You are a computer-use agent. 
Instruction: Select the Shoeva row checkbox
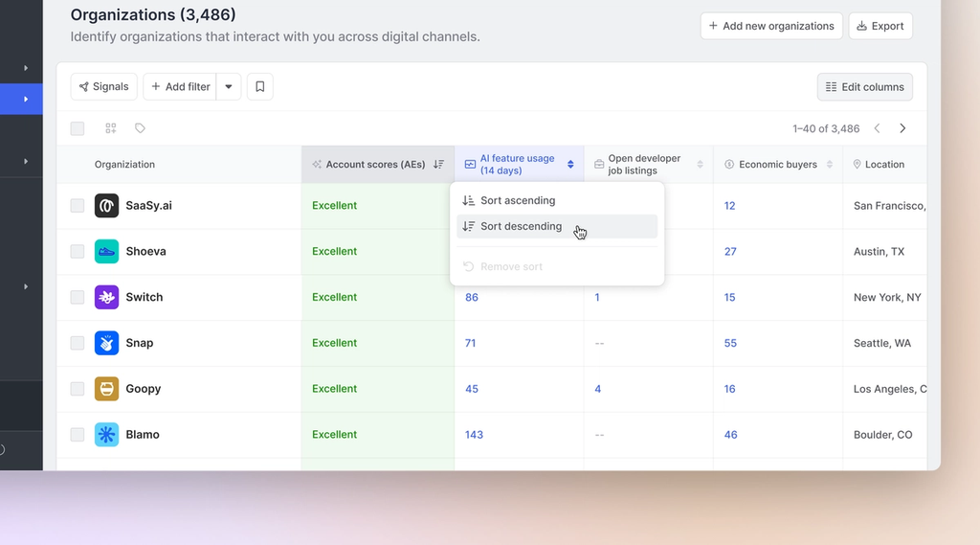(x=78, y=251)
